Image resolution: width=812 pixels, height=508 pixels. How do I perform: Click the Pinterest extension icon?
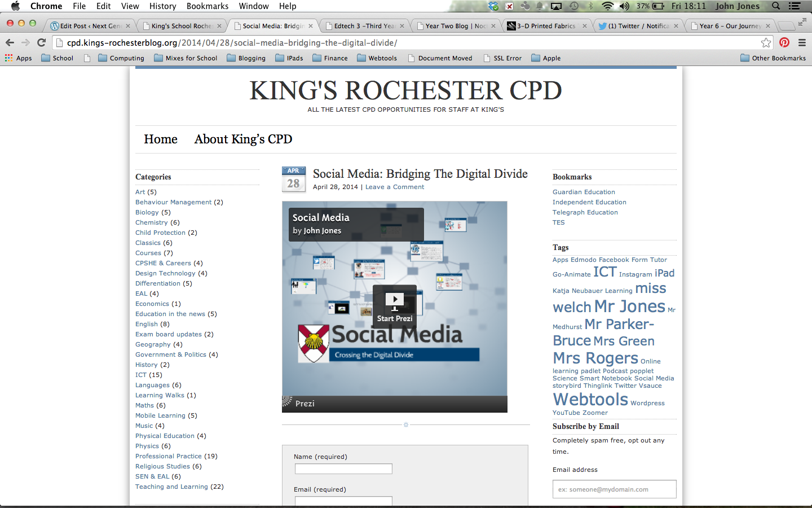point(784,42)
